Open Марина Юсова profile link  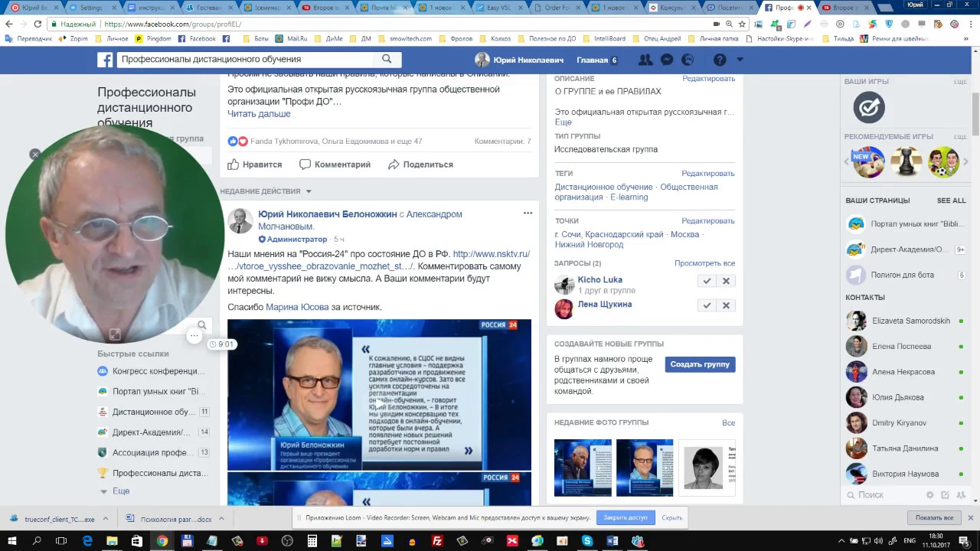coord(297,307)
